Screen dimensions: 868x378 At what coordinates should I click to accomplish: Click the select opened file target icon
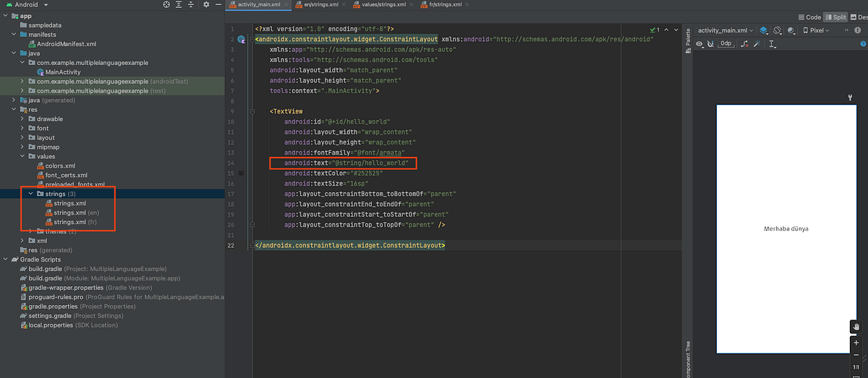tap(167, 4)
